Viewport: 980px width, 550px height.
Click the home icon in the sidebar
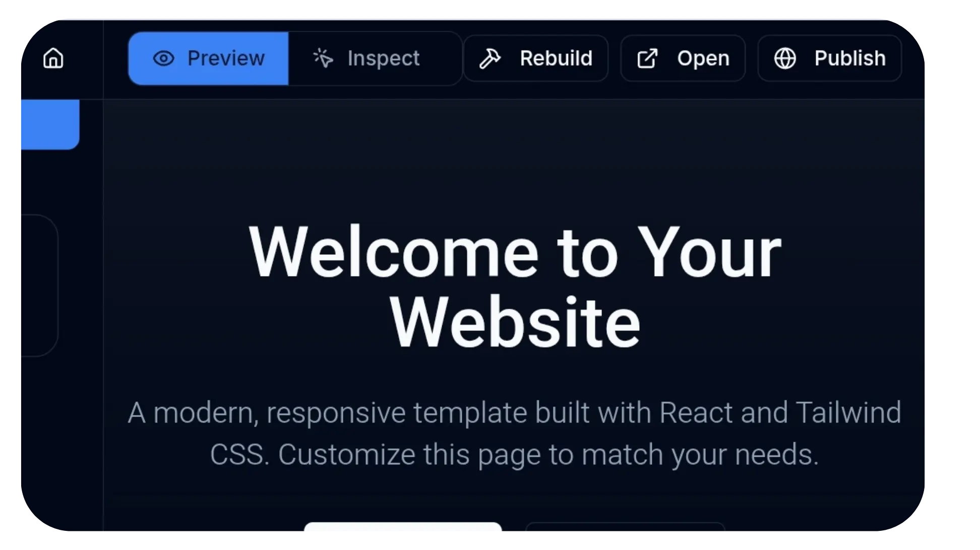53,58
